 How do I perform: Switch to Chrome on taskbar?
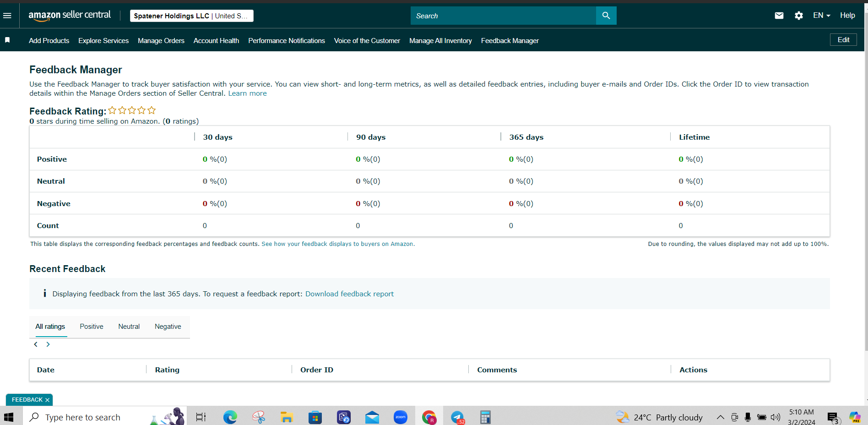429,417
